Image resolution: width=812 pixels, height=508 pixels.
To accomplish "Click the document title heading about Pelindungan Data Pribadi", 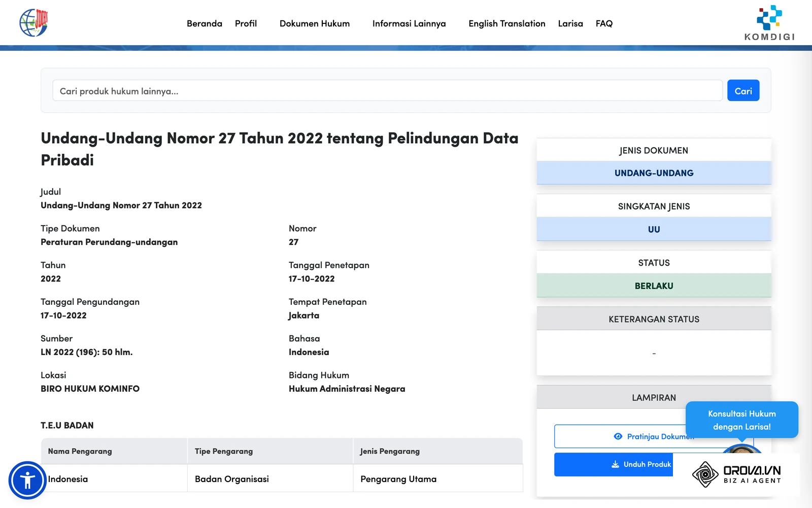I will [x=280, y=149].
